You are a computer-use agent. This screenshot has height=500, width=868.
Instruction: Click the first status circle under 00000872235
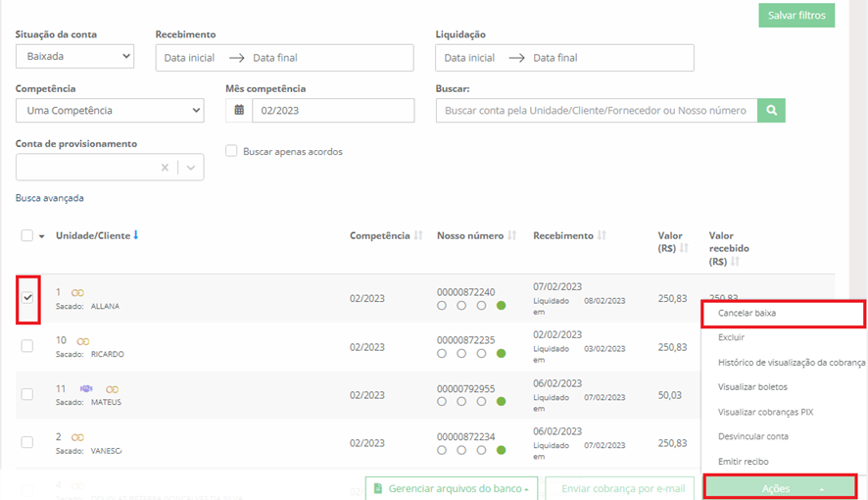(x=441, y=353)
